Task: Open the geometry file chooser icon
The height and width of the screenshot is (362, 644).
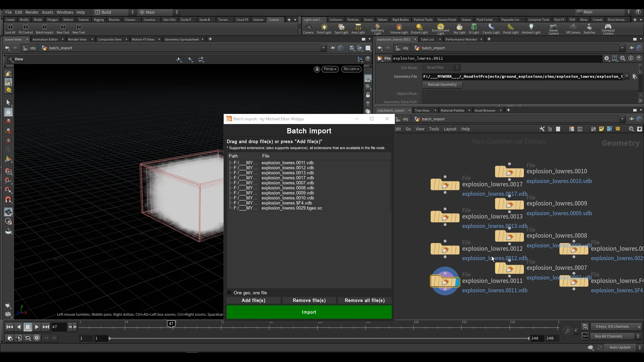Action: (x=634, y=76)
